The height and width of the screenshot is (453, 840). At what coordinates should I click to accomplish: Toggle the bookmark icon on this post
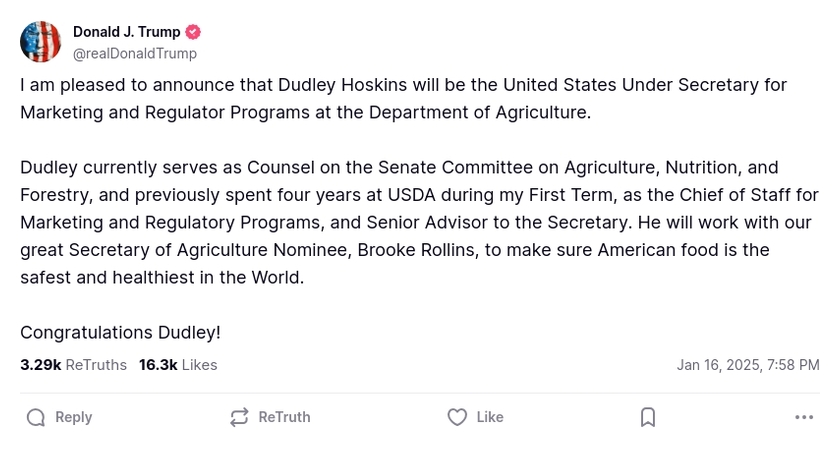(648, 417)
